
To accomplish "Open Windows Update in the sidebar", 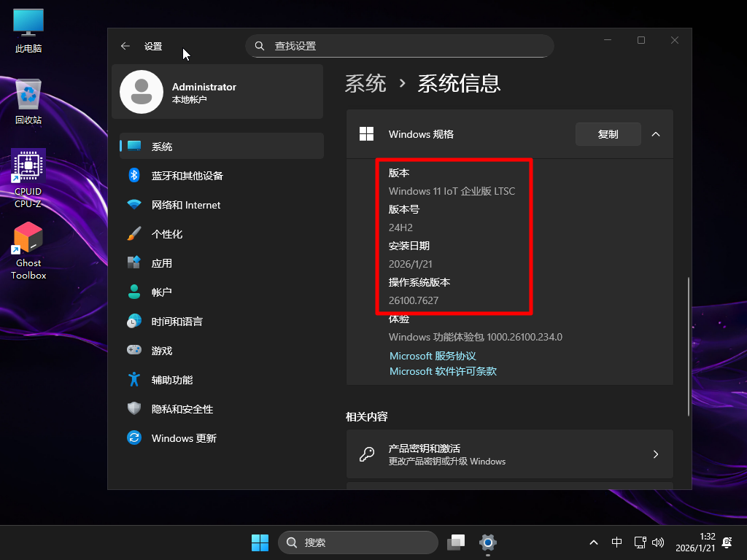I will click(183, 438).
